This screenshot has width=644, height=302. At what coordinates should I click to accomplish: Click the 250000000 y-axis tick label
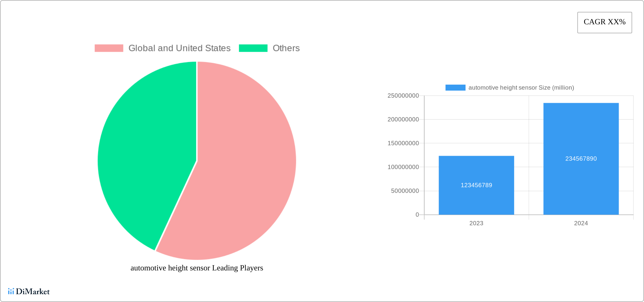[403, 96]
